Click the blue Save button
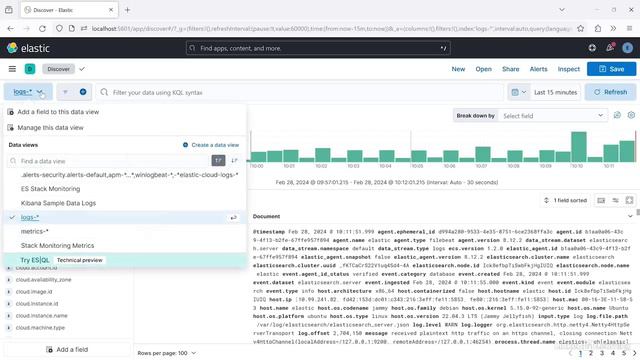This screenshot has width=640, height=360. pos(611,69)
